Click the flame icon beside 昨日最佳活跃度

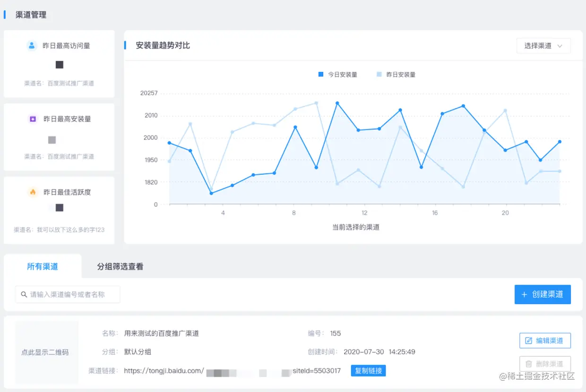point(33,192)
